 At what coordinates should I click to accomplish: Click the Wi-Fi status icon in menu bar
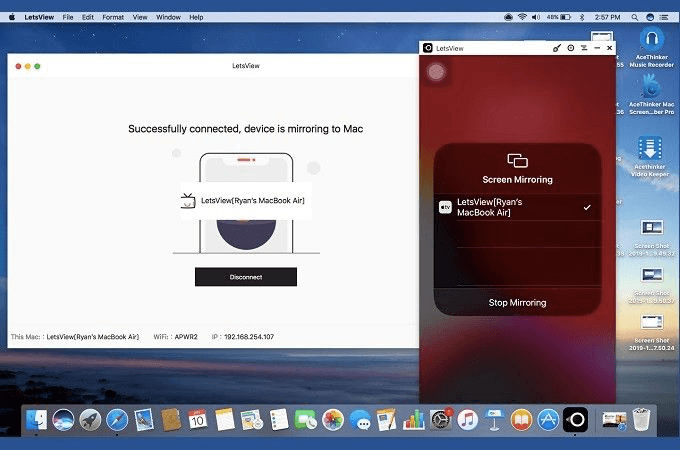pos(522,17)
